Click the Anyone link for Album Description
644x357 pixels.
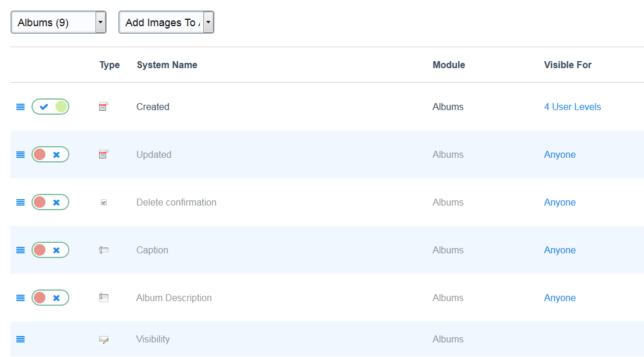[x=559, y=298]
